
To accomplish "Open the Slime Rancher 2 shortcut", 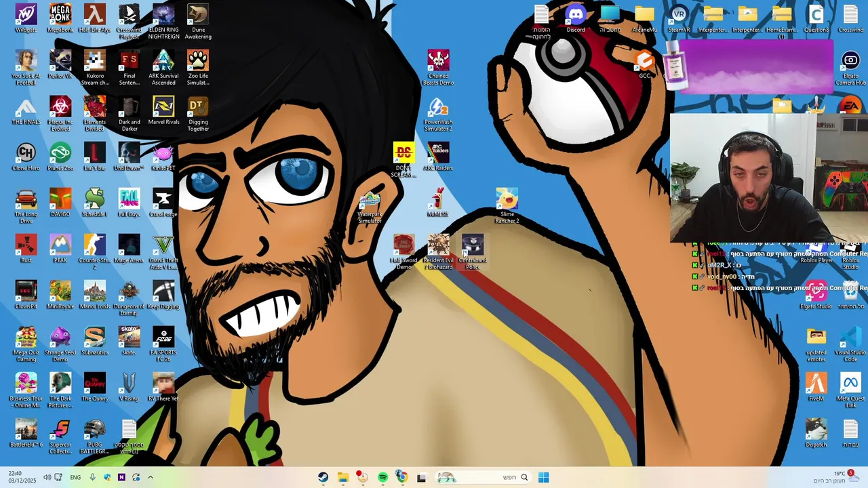I will 507,206.
